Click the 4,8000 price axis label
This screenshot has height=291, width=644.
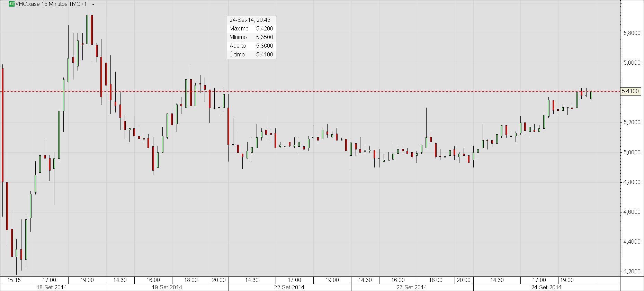(631, 182)
